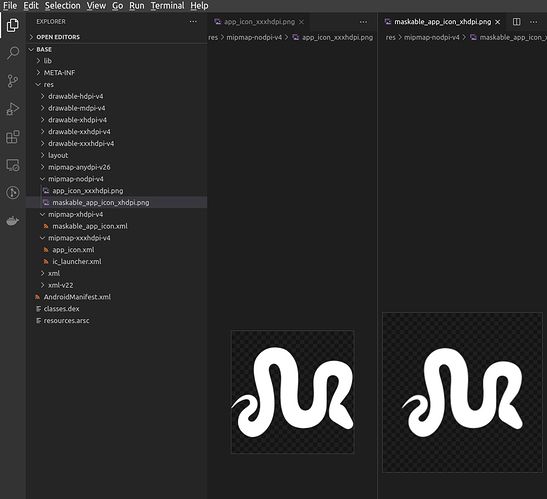Open the Run and Debug view
Screen dimensions: 547x499
pos(13,109)
